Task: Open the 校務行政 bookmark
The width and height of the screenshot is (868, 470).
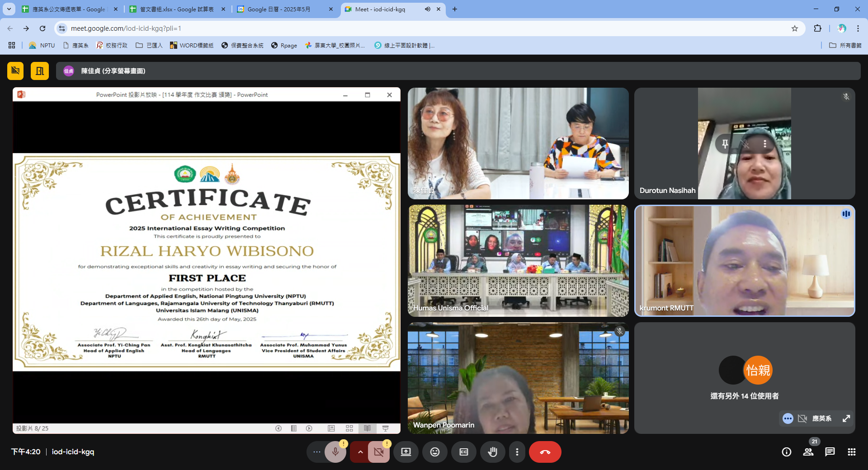Action: [112, 45]
